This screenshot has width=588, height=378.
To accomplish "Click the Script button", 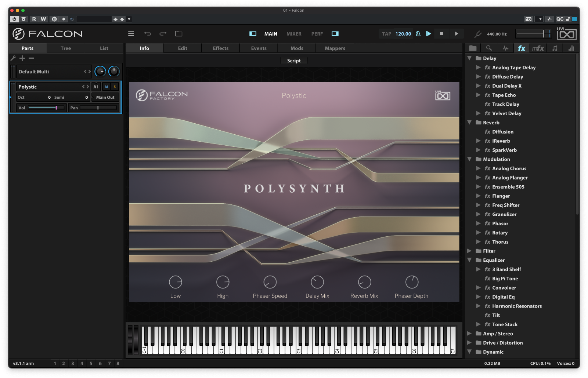I will click(294, 61).
